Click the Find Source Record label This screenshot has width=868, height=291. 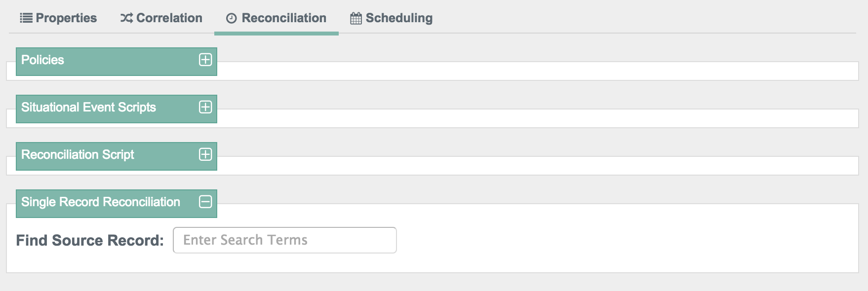(x=90, y=240)
